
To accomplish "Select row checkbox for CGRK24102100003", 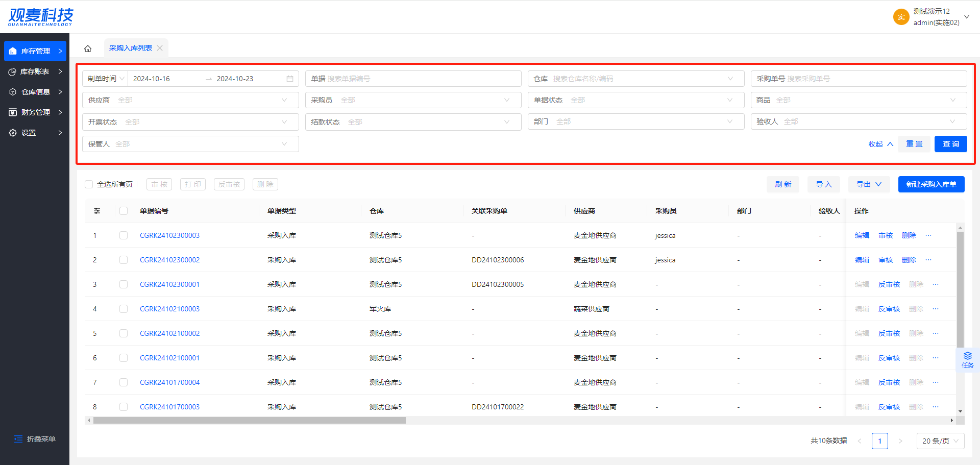I will click(124, 309).
